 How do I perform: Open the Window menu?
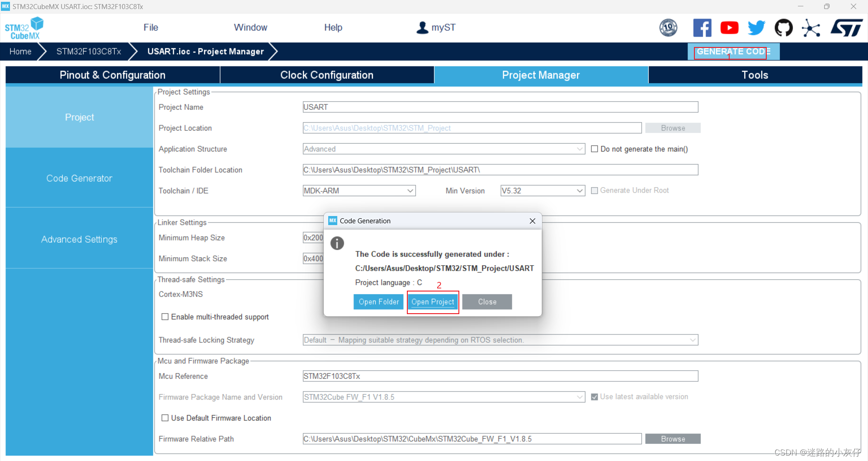[x=250, y=28]
